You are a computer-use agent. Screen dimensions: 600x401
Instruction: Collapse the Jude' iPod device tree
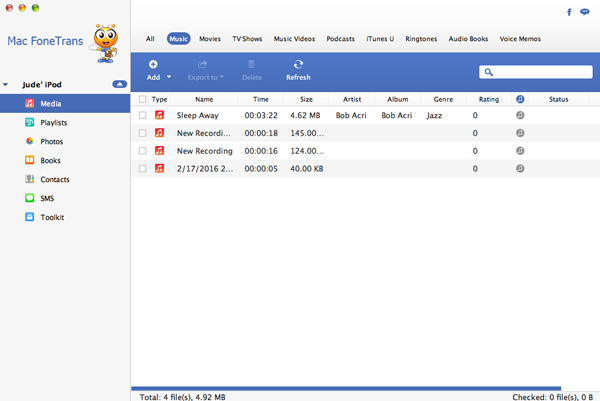(x=5, y=84)
